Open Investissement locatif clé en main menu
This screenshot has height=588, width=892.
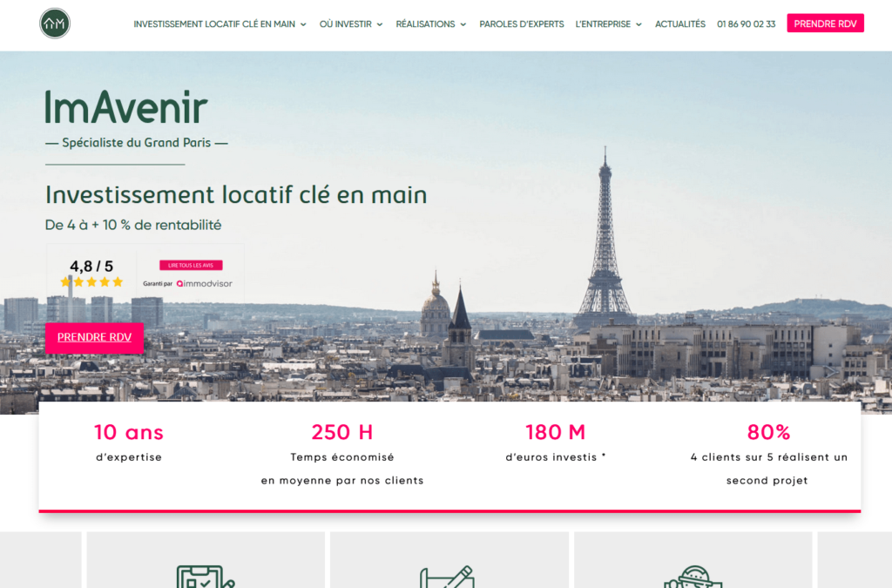click(214, 24)
